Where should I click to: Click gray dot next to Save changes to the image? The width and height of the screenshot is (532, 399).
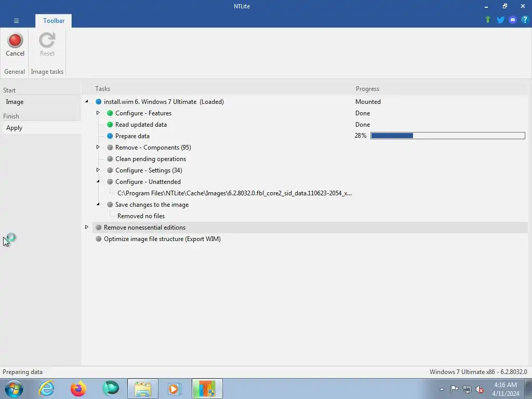click(110, 205)
